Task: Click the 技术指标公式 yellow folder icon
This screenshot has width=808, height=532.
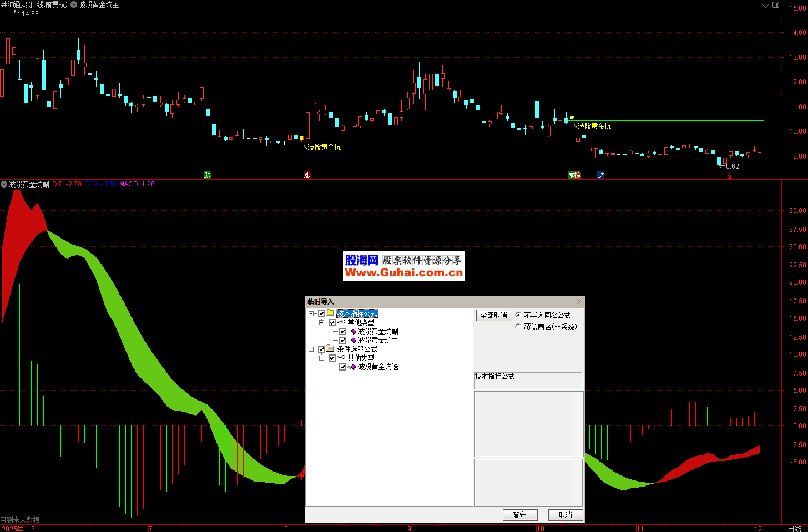Action: coord(330,313)
